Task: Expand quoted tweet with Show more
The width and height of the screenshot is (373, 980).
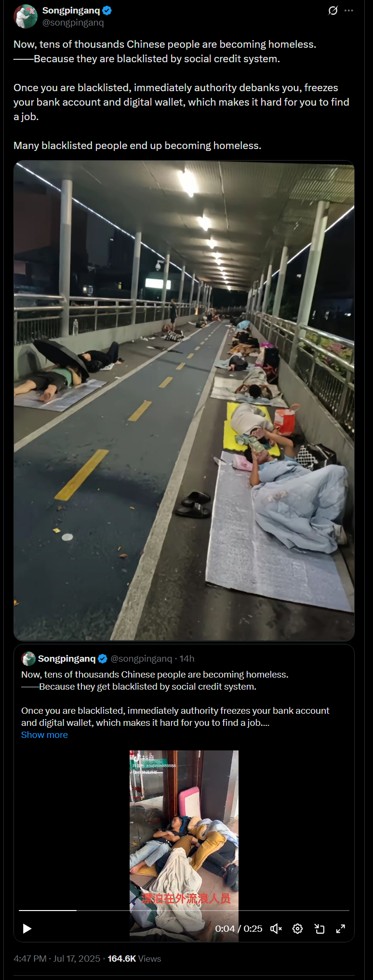Action: coord(44,735)
